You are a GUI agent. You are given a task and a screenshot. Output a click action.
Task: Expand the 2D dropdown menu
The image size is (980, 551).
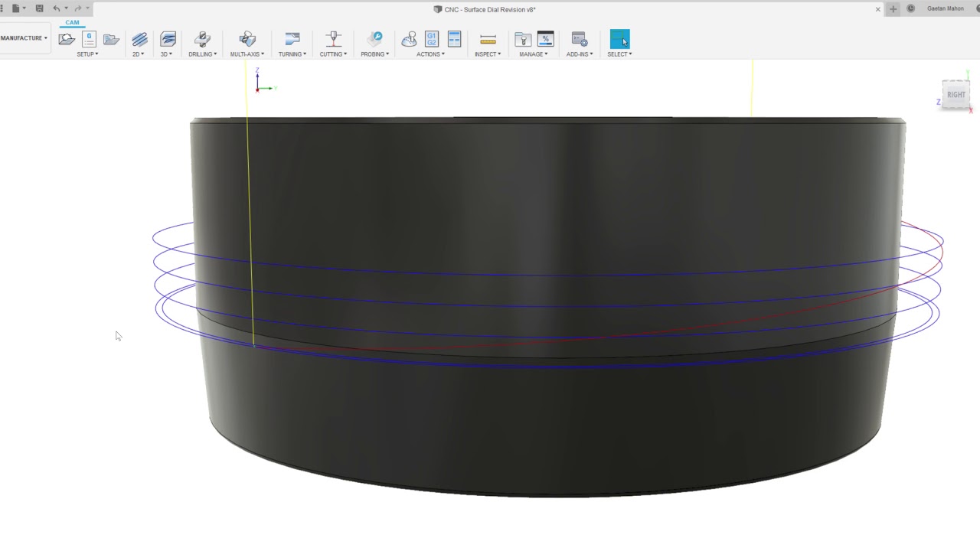point(139,54)
